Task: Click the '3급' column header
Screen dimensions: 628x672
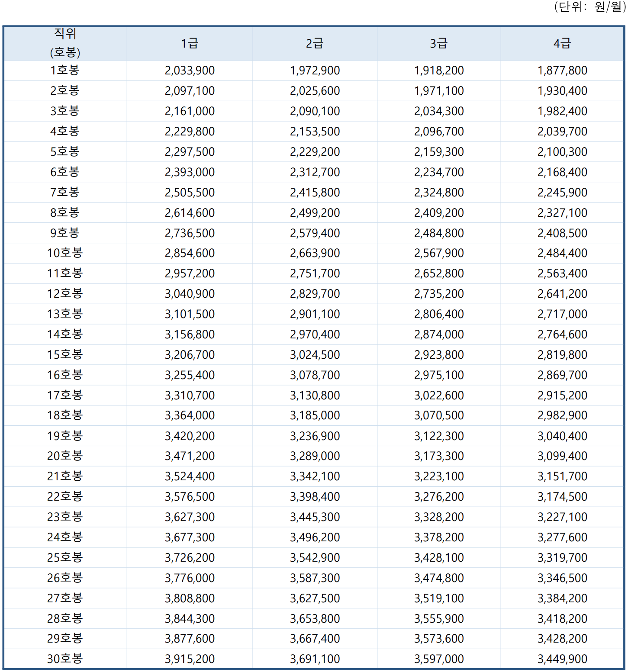Action: (439, 43)
